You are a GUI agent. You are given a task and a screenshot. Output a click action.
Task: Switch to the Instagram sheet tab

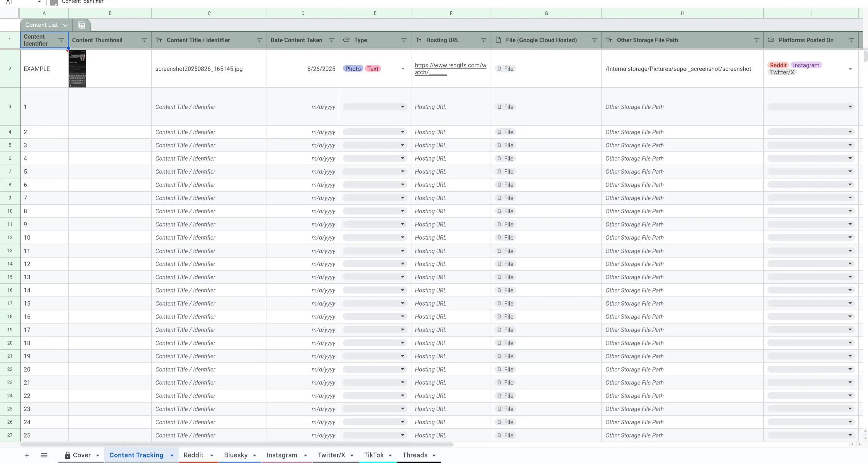[x=282, y=455]
